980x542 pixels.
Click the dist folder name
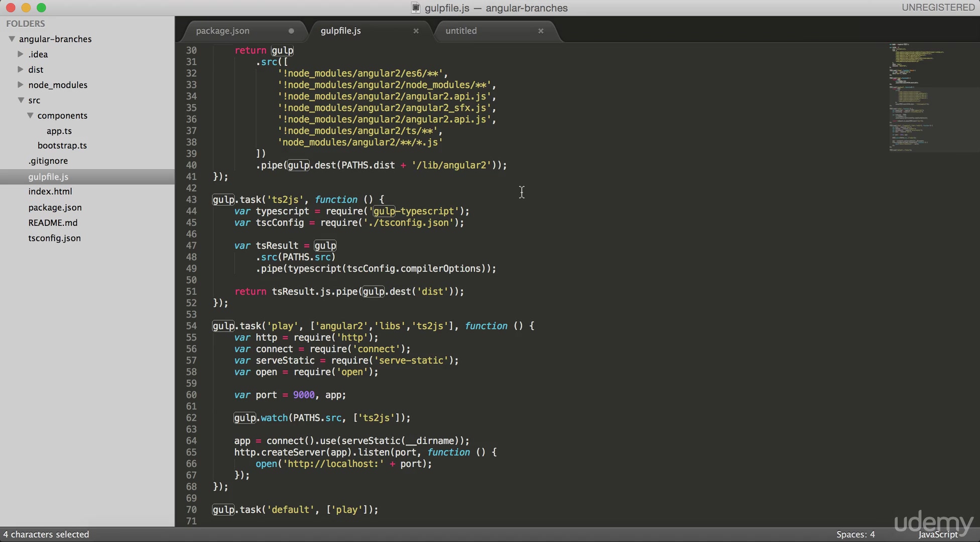click(x=36, y=69)
